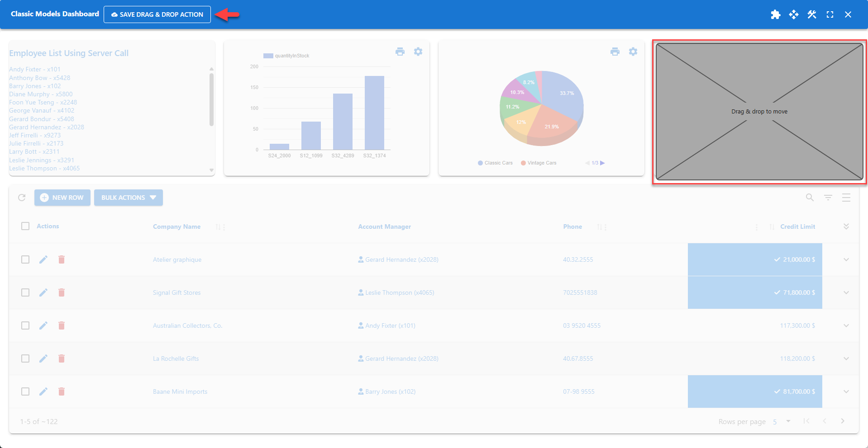This screenshot has width=868, height=448.
Task: Expand the Australian Collectors row details chevron
Action: 846,325
